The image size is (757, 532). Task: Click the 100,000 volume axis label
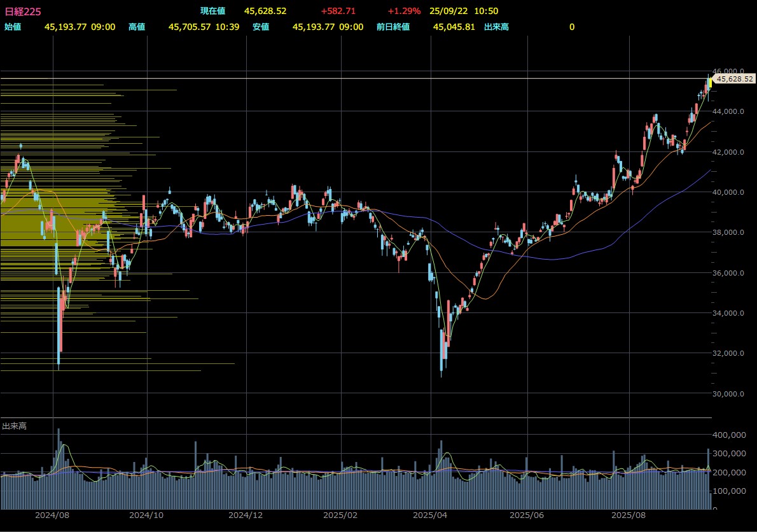[729, 491]
